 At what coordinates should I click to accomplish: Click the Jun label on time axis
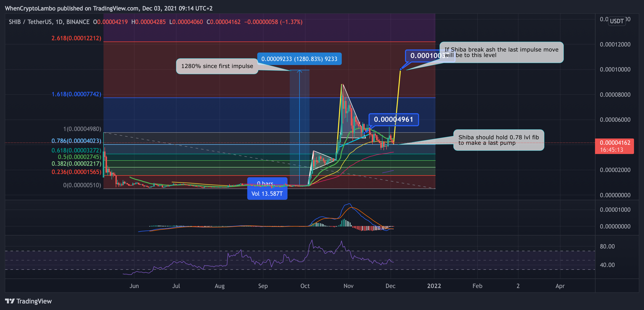pyautogui.click(x=134, y=286)
